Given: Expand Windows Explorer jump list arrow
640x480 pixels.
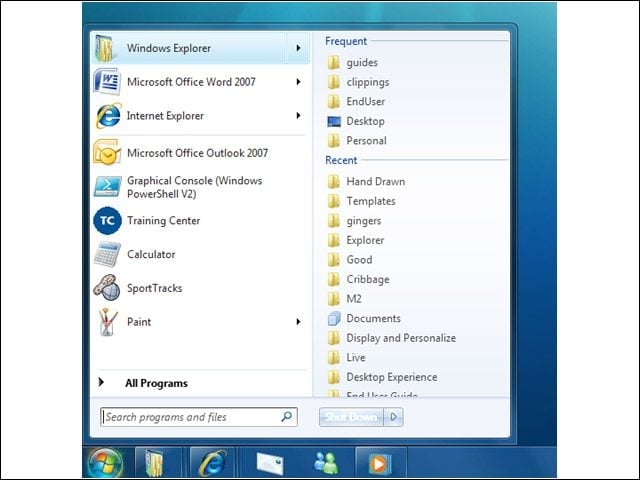Looking at the screenshot, I should [298, 48].
